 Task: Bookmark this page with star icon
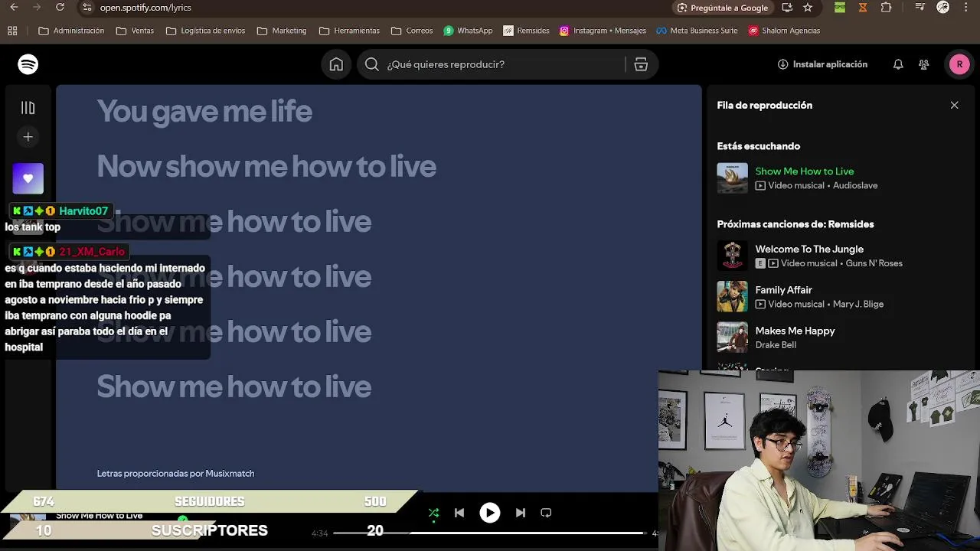[x=808, y=8]
